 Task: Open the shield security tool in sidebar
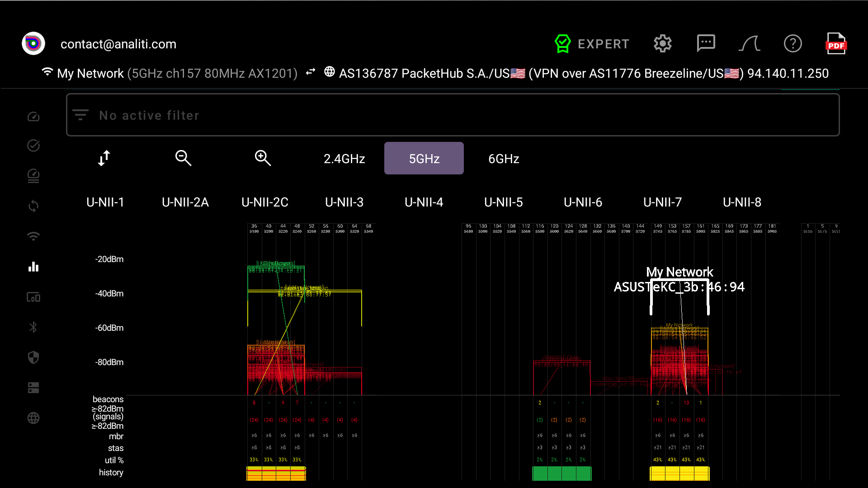pyautogui.click(x=33, y=357)
